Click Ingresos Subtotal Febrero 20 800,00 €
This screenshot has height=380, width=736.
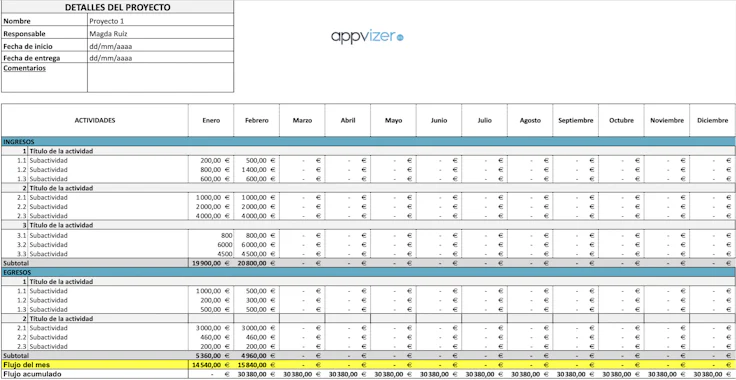257,263
